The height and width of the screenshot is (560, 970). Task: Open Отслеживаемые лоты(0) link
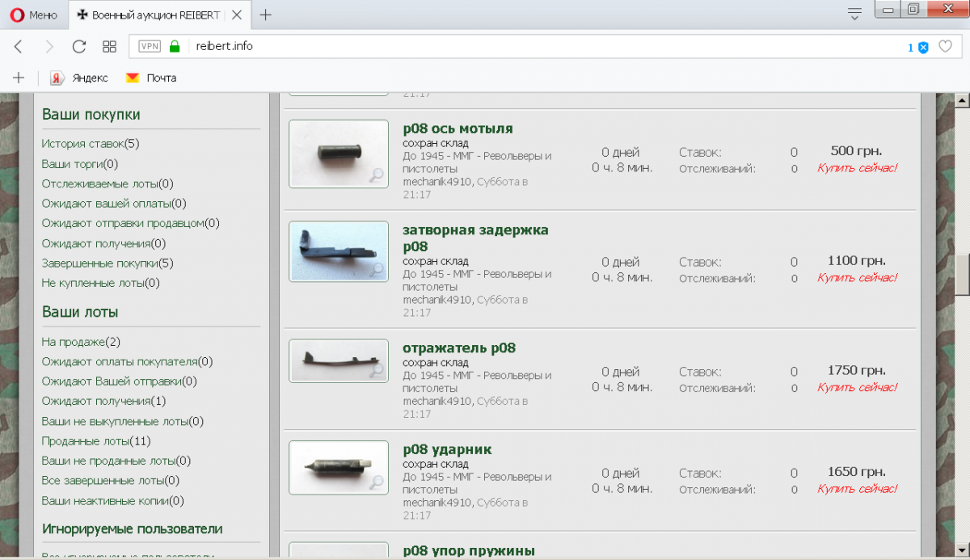[x=108, y=183]
